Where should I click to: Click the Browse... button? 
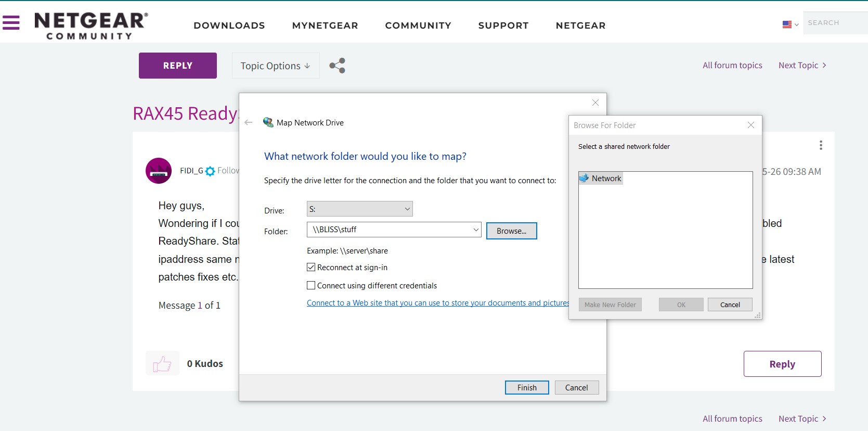coord(512,231)
